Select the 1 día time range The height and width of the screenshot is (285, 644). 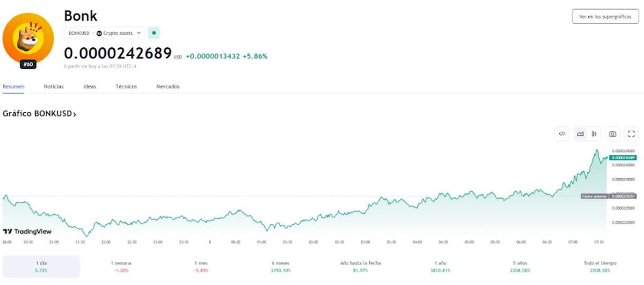41,266
